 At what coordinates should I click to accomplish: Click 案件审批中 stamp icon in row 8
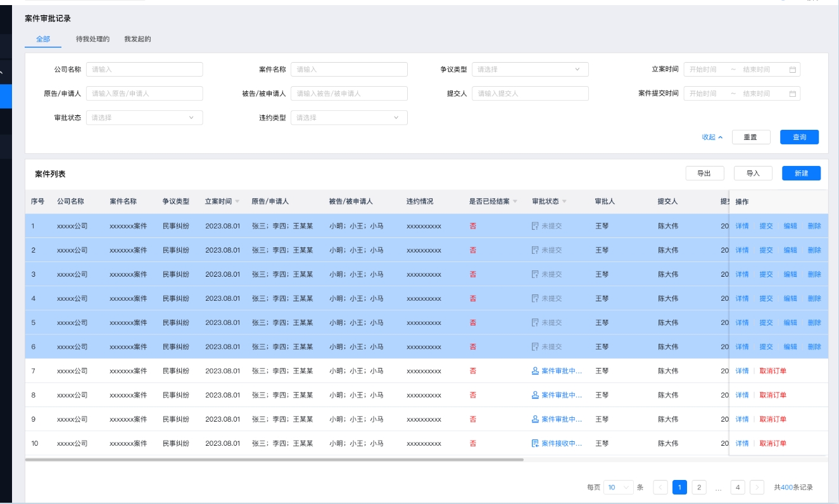[x=535, y=395]
